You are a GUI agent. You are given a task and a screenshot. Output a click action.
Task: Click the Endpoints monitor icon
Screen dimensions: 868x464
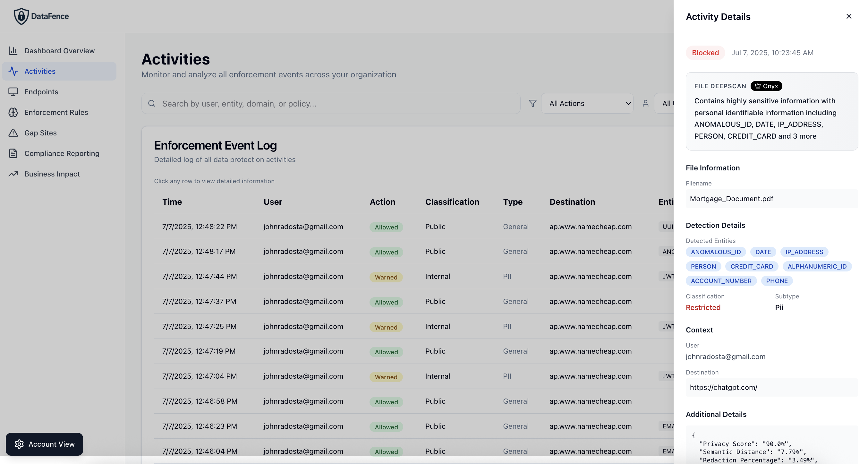pos(13,92)
